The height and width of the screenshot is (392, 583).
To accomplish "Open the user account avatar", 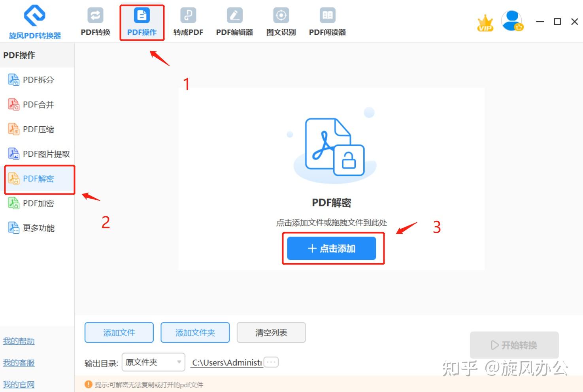I will coord(512,21).
